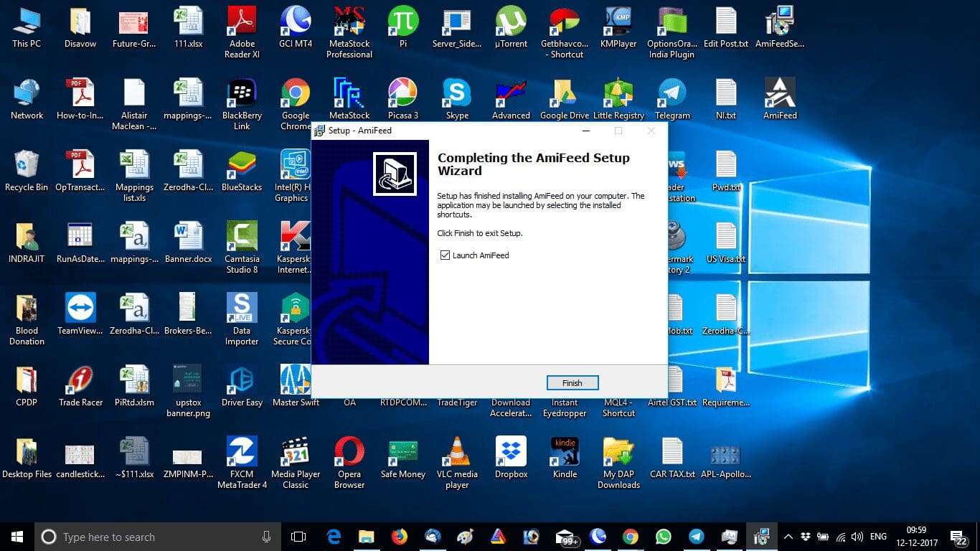980x551 pixels.
Task: Select the PiRtd.xlsm file
Action: tap(134, 386)
